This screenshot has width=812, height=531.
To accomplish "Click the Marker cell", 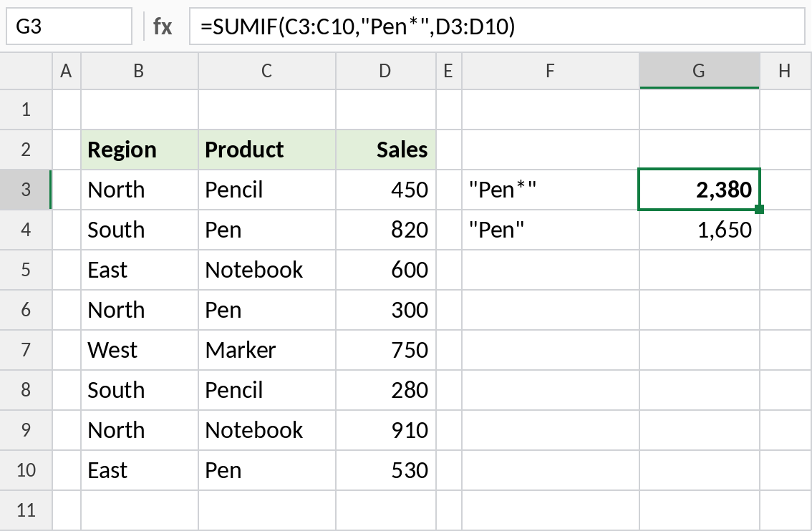I will point(266,350).
